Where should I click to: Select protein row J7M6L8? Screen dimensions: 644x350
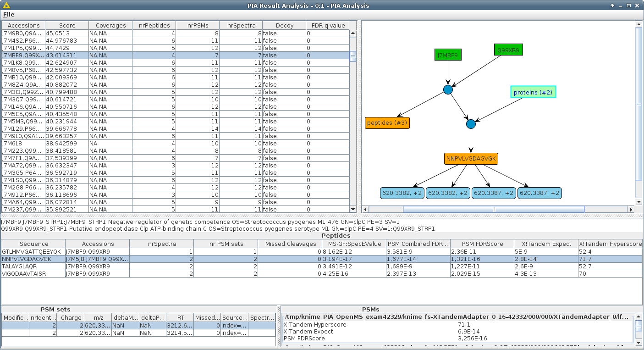(x=23, y=144)
